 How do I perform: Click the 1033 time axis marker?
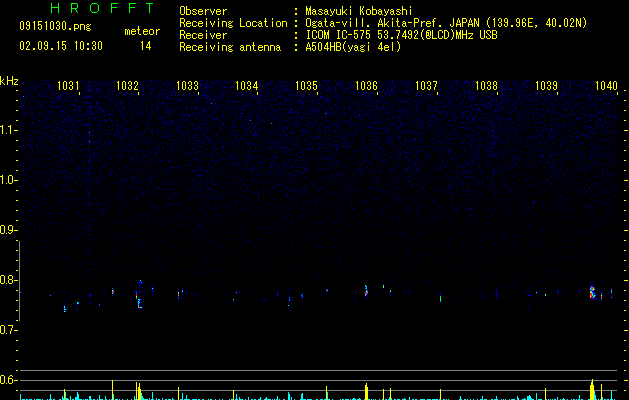point(187,86)
